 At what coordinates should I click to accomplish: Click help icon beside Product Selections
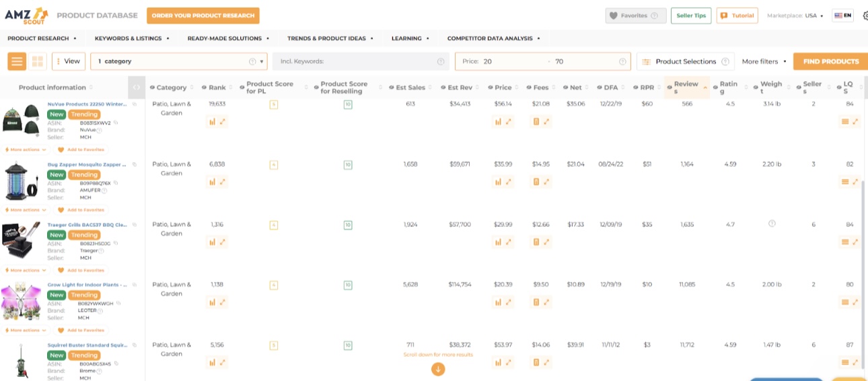click(x=725, y=61)
